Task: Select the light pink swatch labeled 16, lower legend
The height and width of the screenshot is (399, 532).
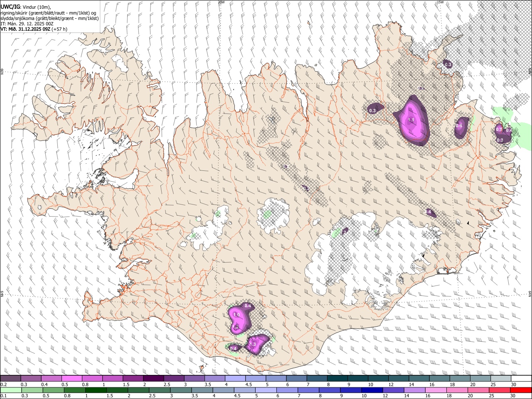Action: pos(436,390)
